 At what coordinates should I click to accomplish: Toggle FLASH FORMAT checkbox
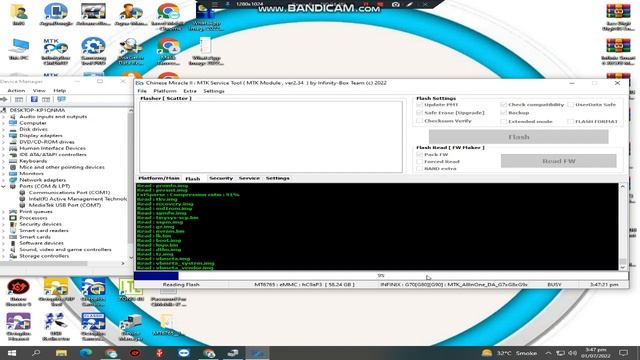click(571, 121)
